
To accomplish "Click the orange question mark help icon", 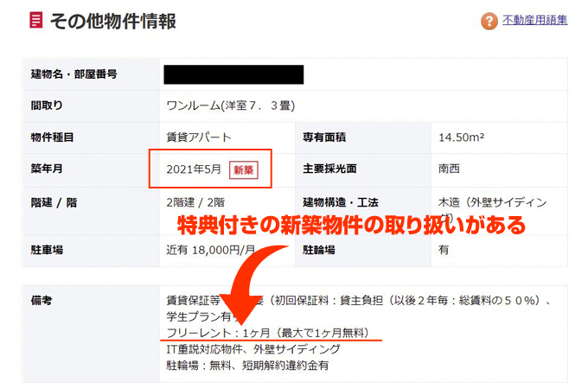I will click(x=489, y=22).
